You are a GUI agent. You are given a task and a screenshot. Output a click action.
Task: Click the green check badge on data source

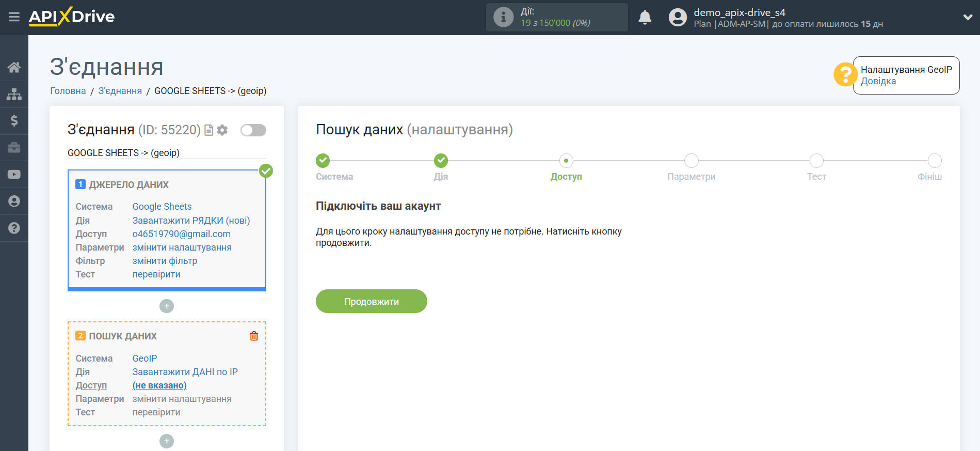266,170
